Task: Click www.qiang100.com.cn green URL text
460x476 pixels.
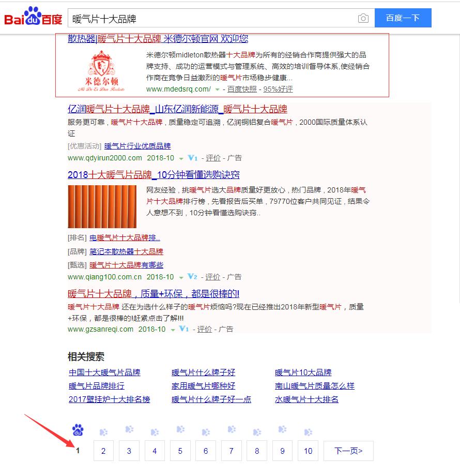Action: tap(104, 277)
